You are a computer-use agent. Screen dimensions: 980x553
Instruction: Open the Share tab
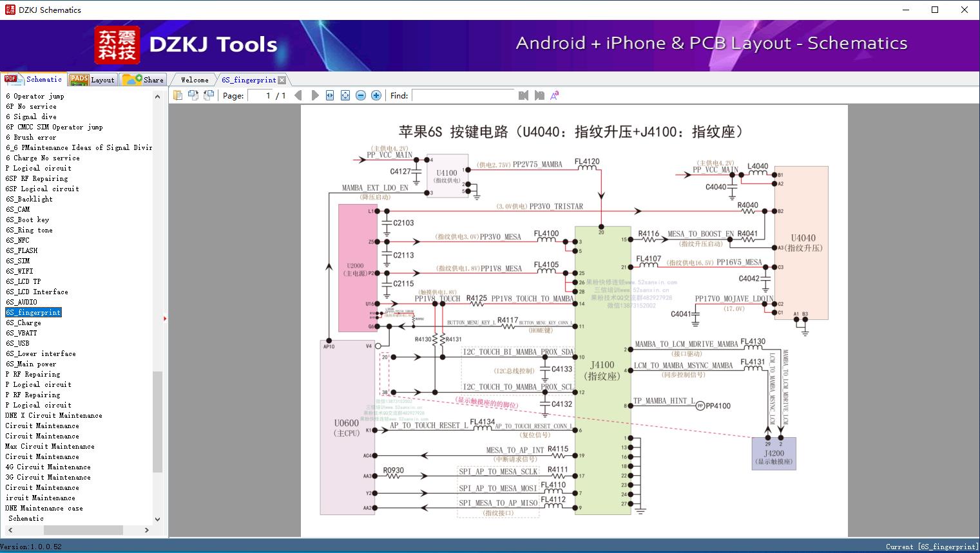tap(143, 80)
